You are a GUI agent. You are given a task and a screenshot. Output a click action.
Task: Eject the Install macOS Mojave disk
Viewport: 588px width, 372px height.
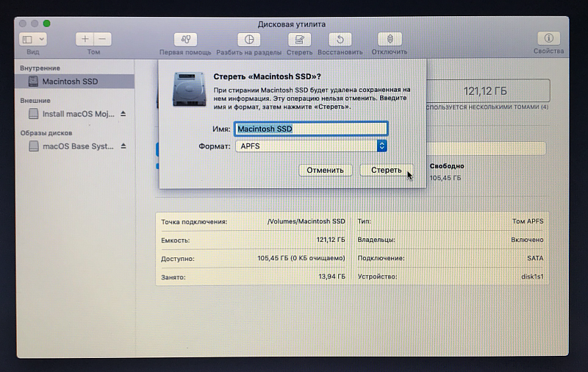123,114
